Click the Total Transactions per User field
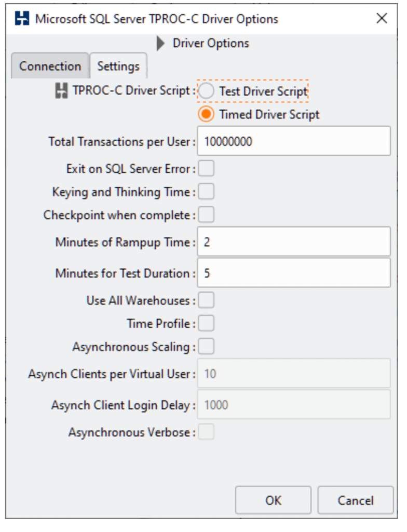 tap(294, 141)
